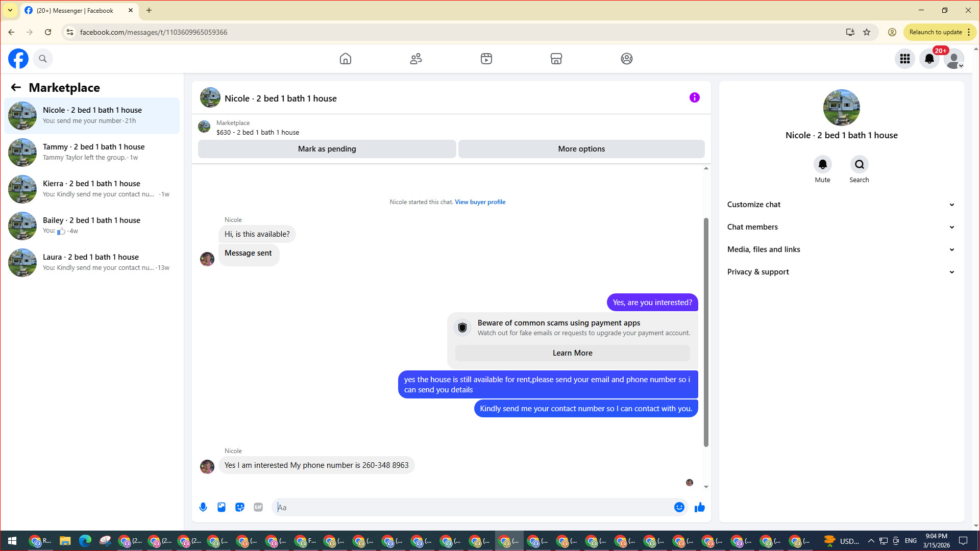Open the Chrome profile icon
980x551 pixels.
point(892,32)
